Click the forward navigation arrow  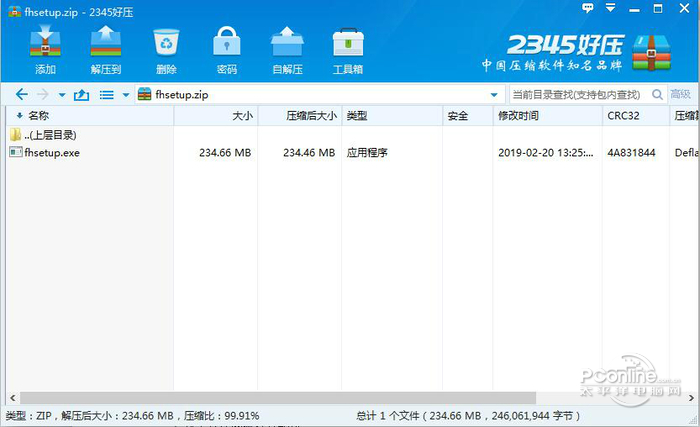(x=43, y=94)
